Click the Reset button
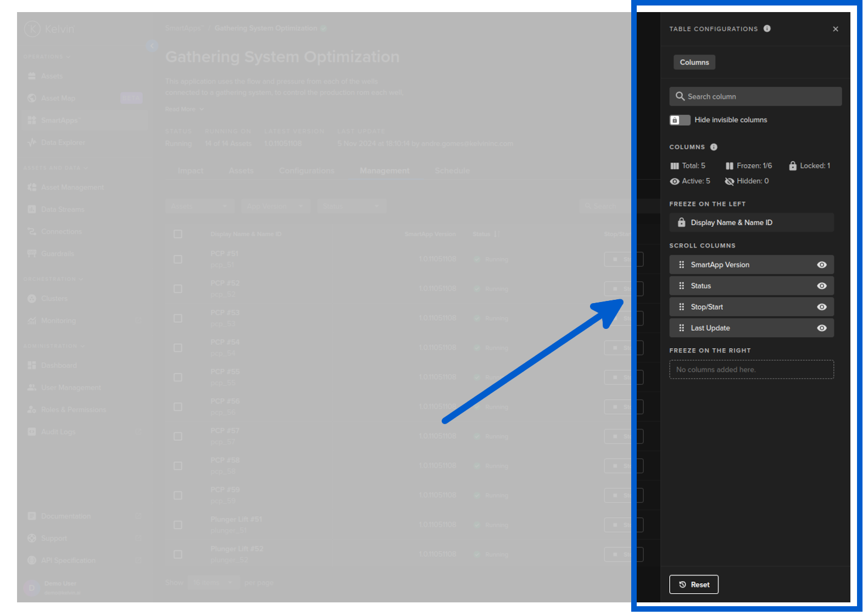Image resolution: width=868 pixels, height=615 pixels. tap(693, 585)
